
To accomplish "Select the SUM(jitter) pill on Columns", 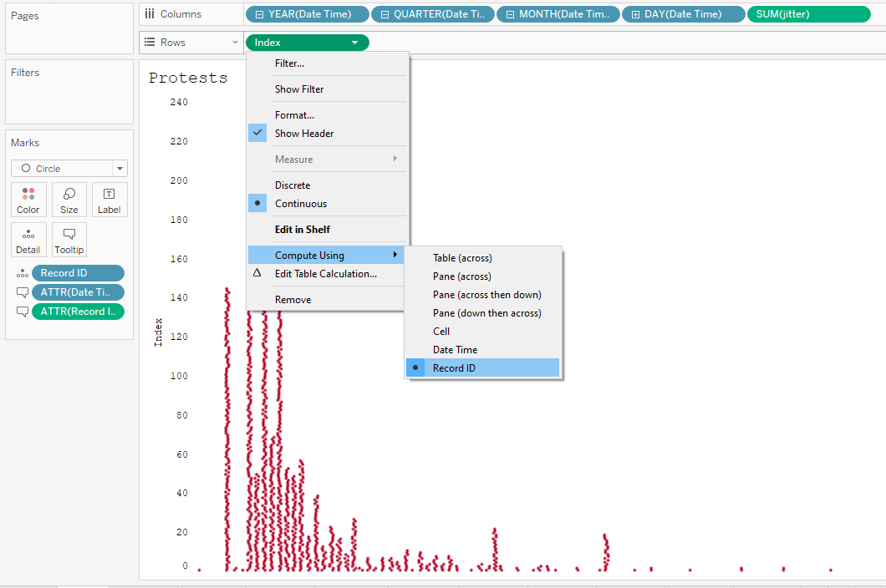I will click(807, 13).
